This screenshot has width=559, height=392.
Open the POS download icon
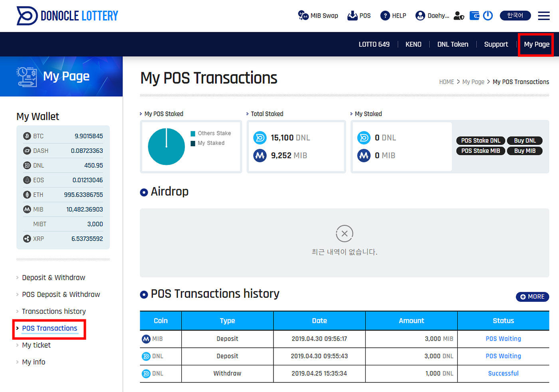click(x=352, y=16)
